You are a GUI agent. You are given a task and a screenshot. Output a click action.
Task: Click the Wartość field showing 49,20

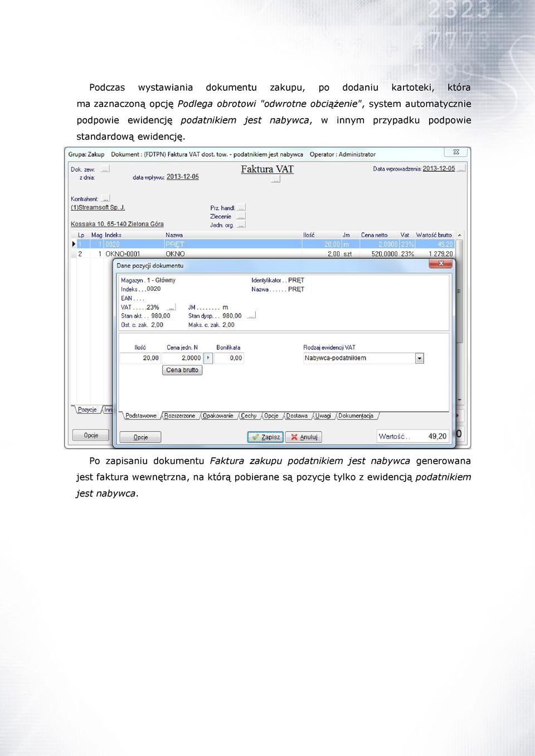pos(413,436)
